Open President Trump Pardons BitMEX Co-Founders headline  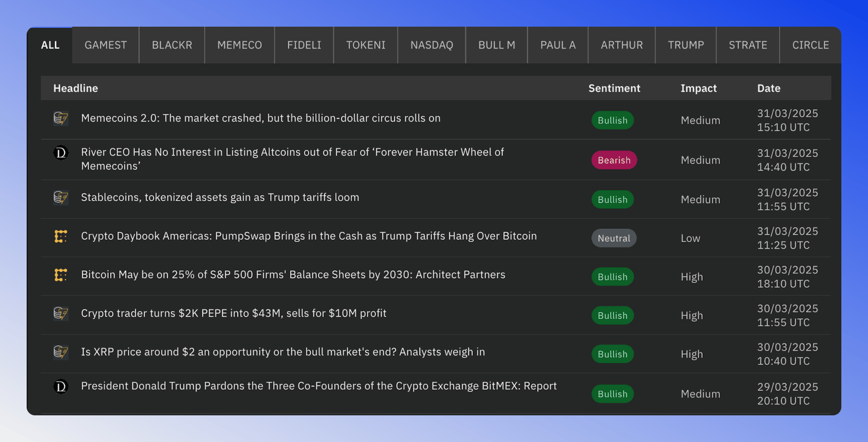click(x=319, y=386)
